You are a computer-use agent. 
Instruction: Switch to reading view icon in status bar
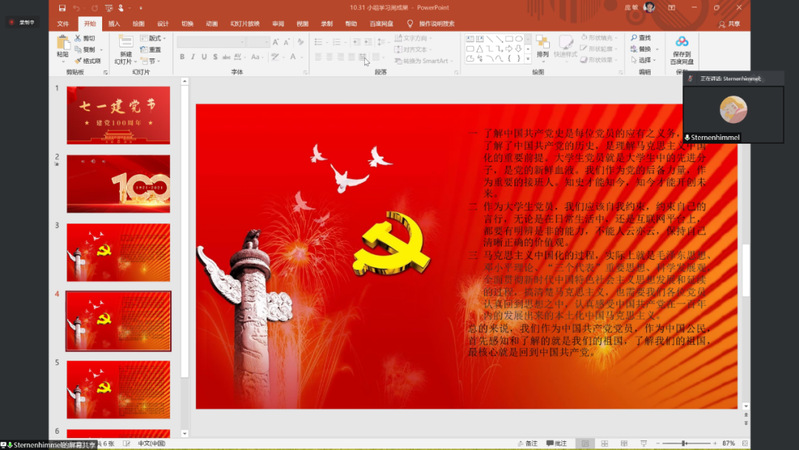coord(624,443)
